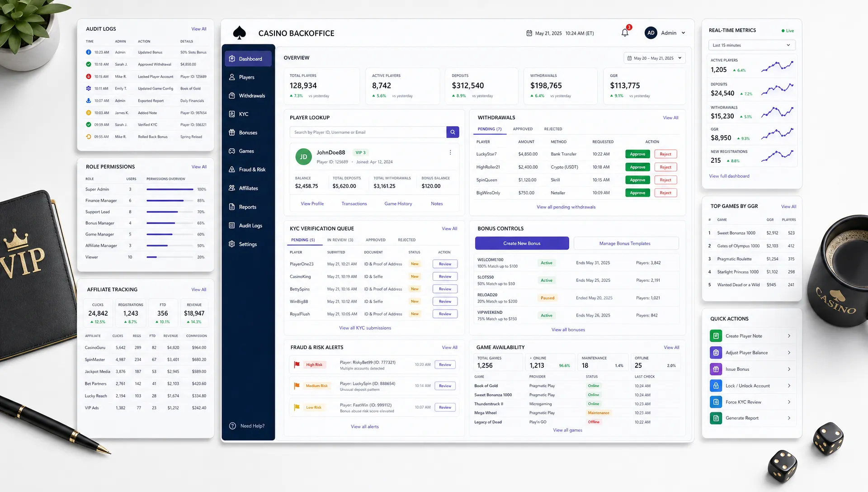Expand Create Player Note row chevron
The image size is (868, 492).
pos(789,336)
